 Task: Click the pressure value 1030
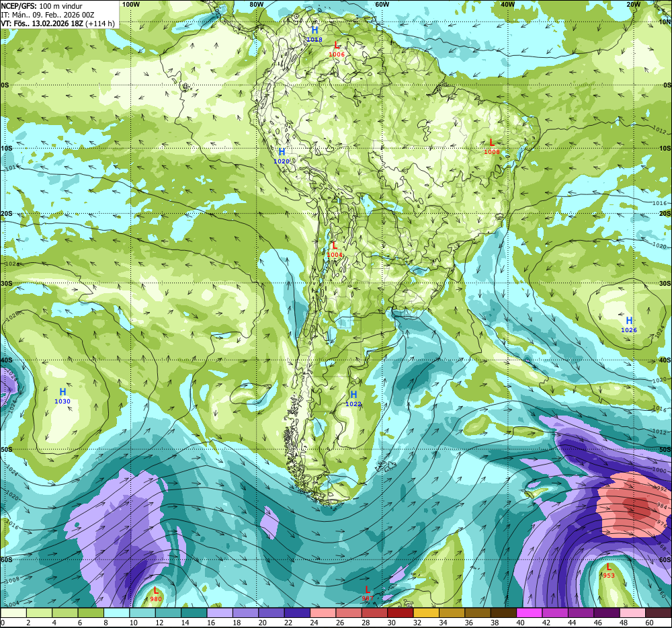(x=62, y=401)
